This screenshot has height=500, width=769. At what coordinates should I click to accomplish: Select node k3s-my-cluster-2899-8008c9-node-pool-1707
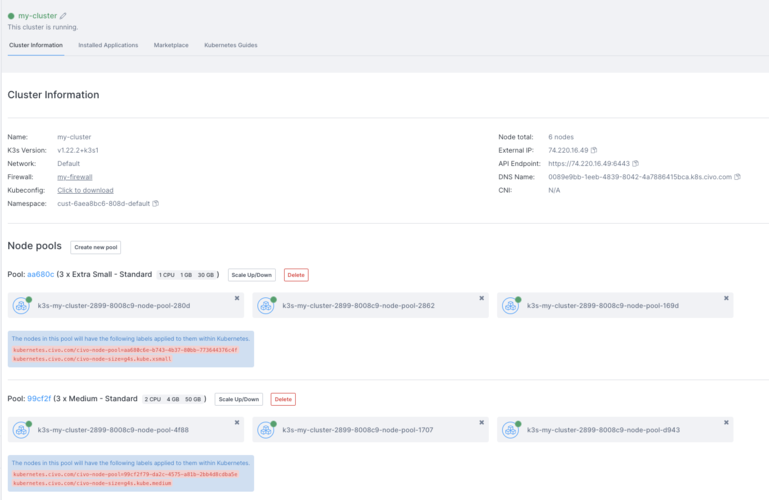point(370,429)
